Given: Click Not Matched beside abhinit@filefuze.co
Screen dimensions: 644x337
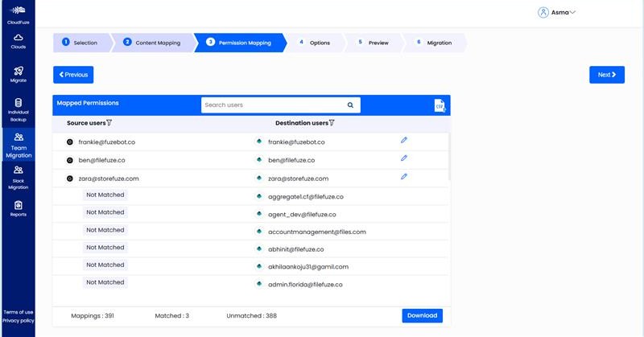Looking at the screenshot, I should point(105,248).
